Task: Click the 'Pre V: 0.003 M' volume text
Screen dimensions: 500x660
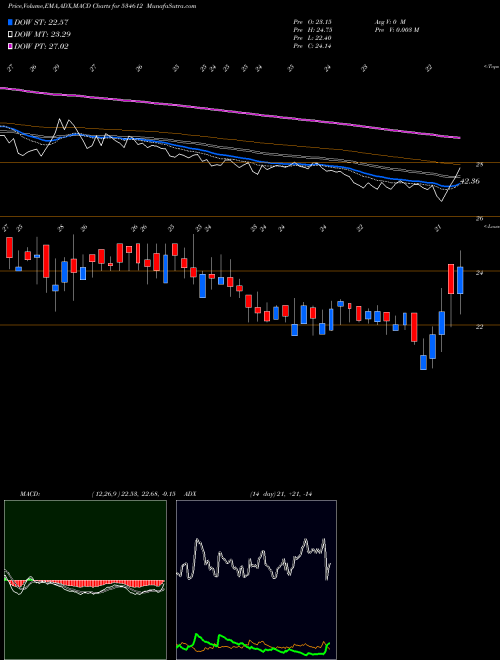Action: (x=396, y=30)
